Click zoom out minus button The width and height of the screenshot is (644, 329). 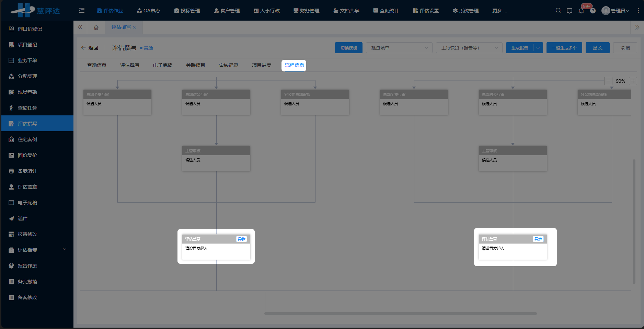click(608, 81)
